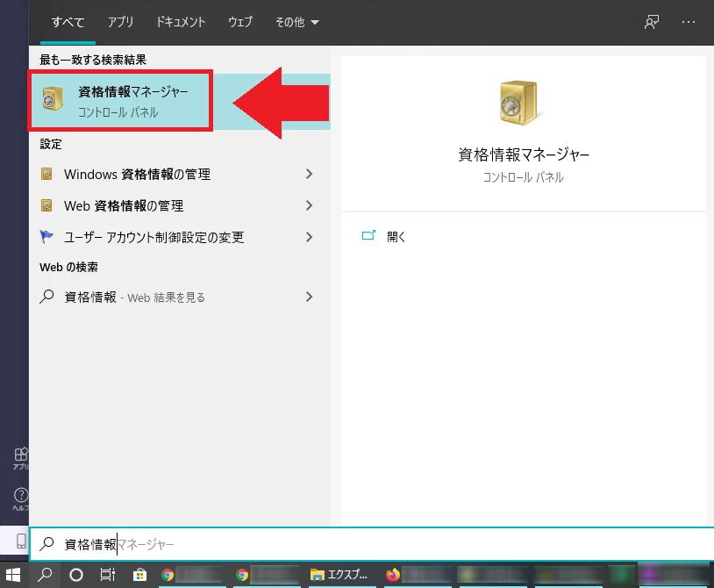
Task: Expand arrow for Windows 資格情報の管理
Action: 309,174
